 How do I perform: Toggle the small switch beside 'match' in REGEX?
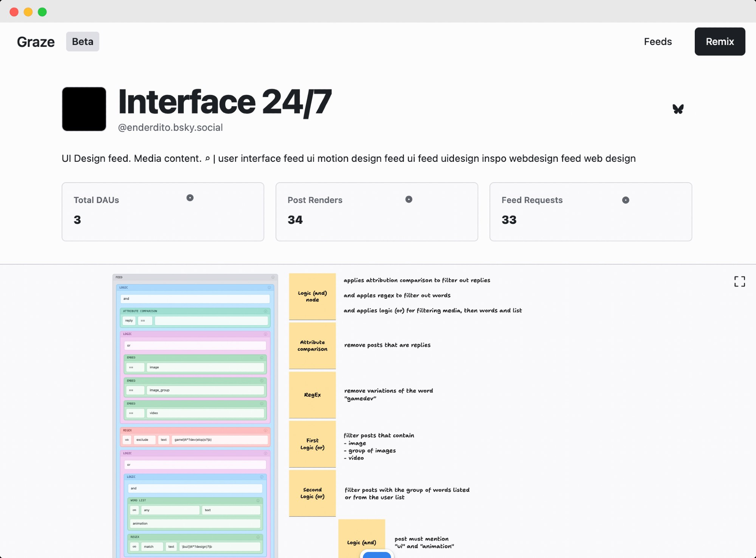(134, 547)
